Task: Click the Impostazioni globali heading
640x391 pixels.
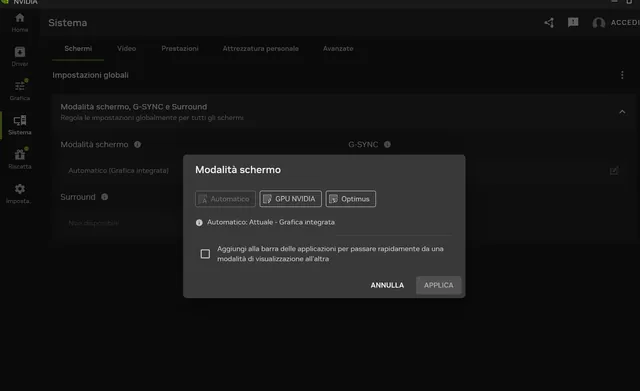Action: coord(91,75)
